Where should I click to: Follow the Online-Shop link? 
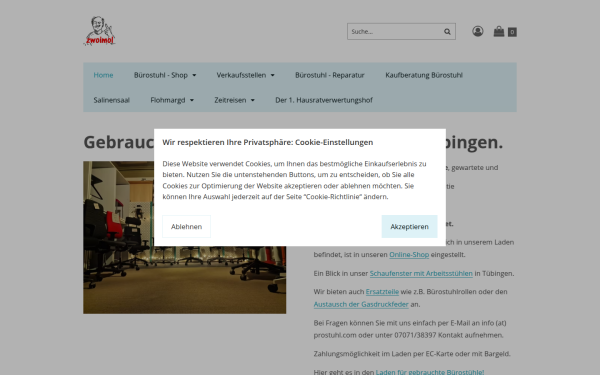409,254
